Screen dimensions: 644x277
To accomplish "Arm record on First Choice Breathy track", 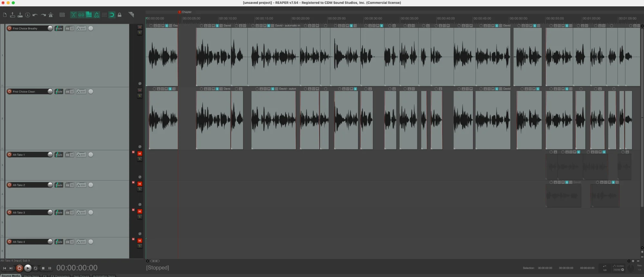I will click(9, 28).
